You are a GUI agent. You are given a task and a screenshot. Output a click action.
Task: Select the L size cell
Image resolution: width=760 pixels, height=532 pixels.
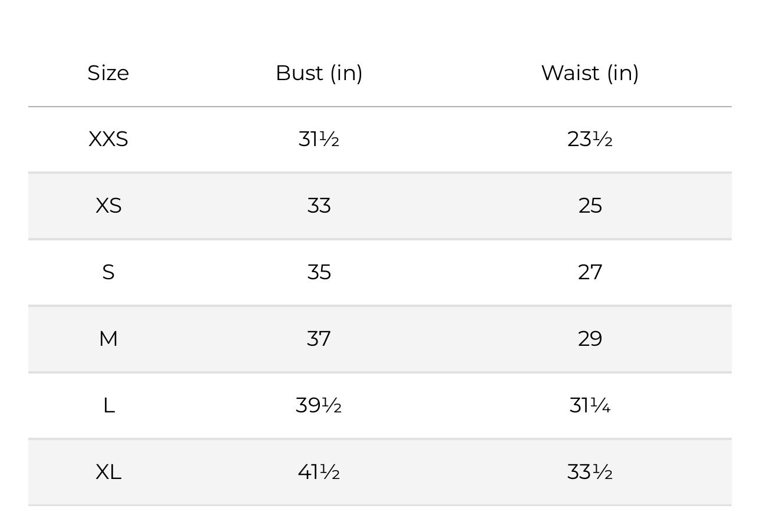pos(108,405)
